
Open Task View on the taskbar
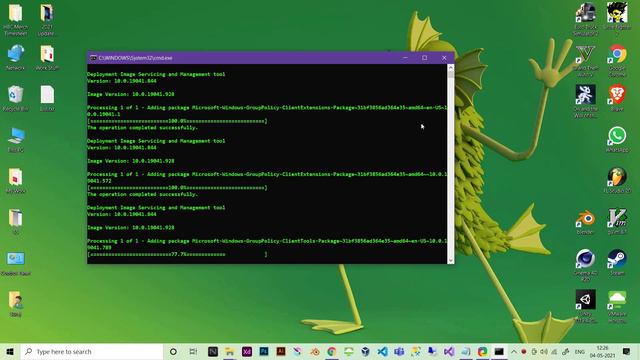[193, 351]
